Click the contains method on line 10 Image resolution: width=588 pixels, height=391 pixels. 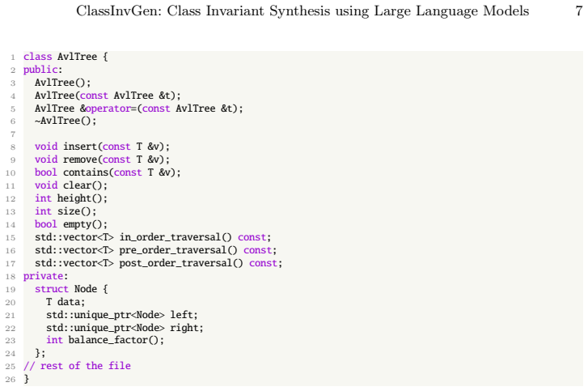[108, 172]
